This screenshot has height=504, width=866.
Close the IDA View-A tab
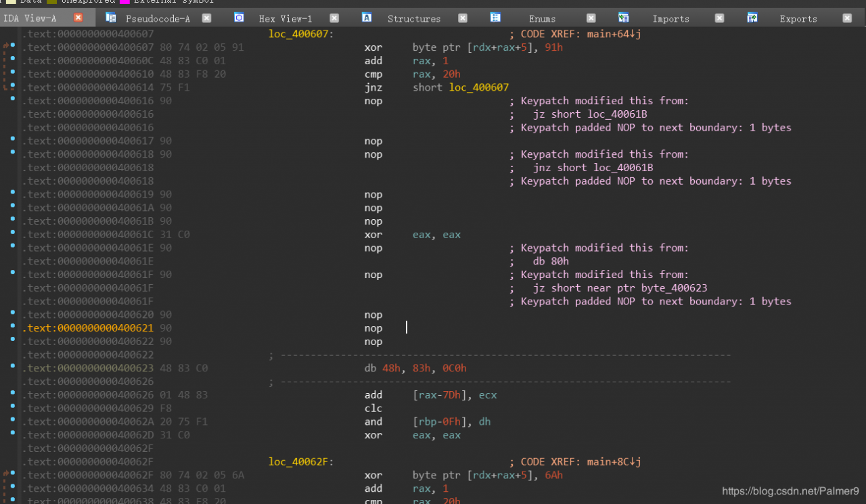(78, 18)
